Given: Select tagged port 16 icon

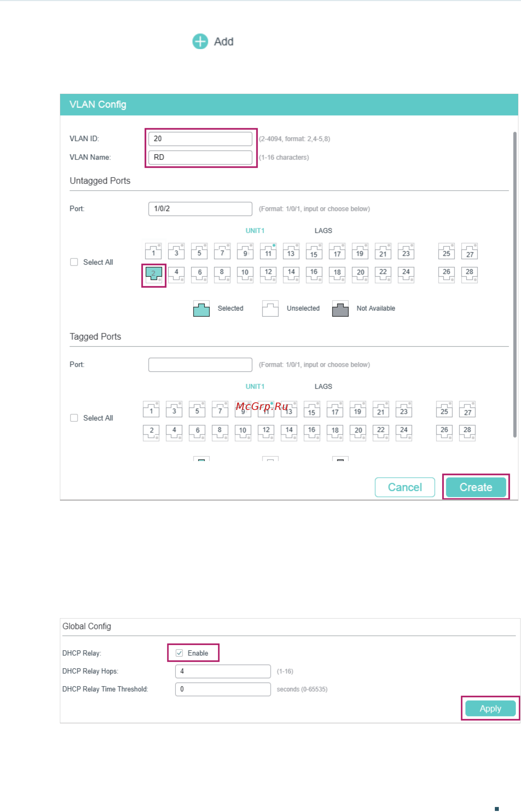Looking at the screenshot, I should pos(312,433).
